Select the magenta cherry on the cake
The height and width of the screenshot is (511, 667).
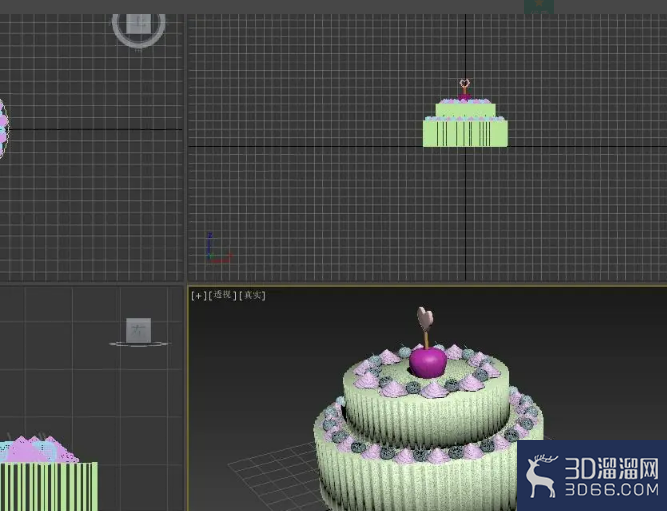coord(428,363)
